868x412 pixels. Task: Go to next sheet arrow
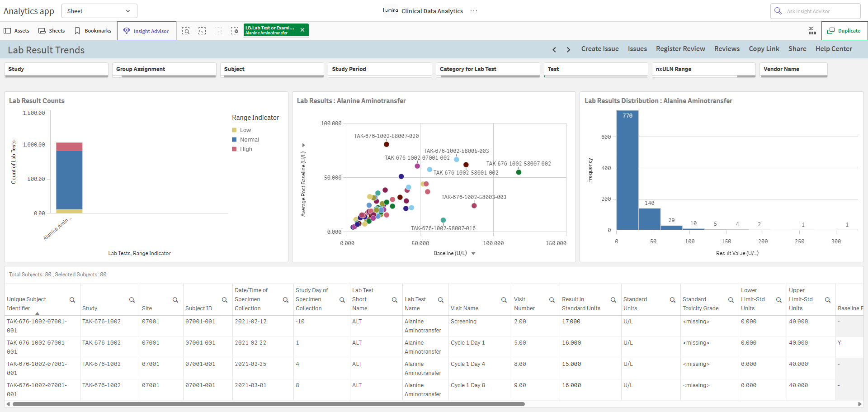[569, 49]
